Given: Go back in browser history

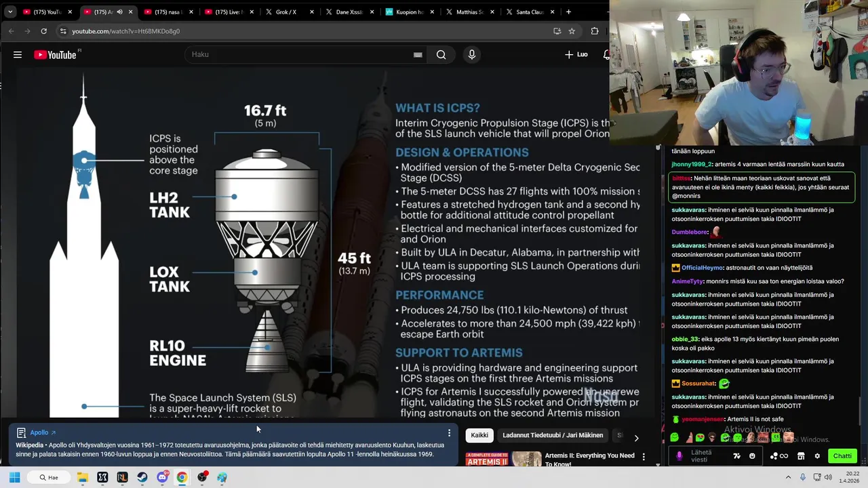Looking at the screenshot, I should (x=12, y=31).
